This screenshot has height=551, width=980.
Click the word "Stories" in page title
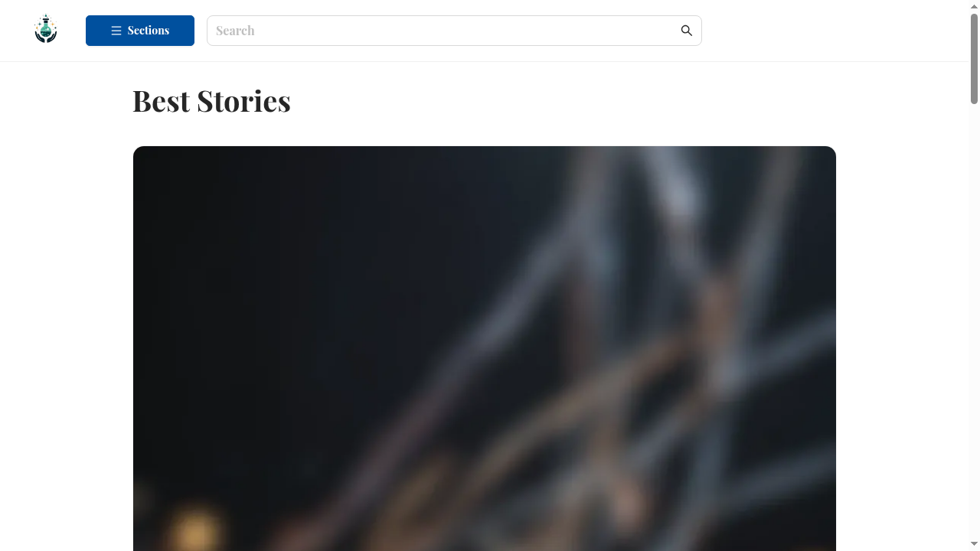[243, 101]
